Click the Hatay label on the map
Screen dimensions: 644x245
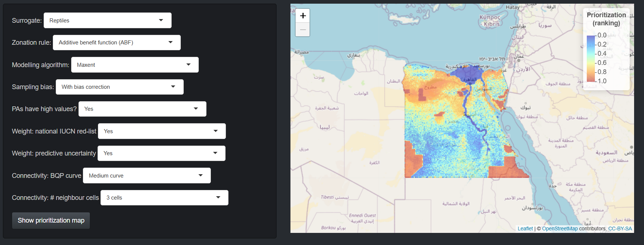click(x=513, y=7)
